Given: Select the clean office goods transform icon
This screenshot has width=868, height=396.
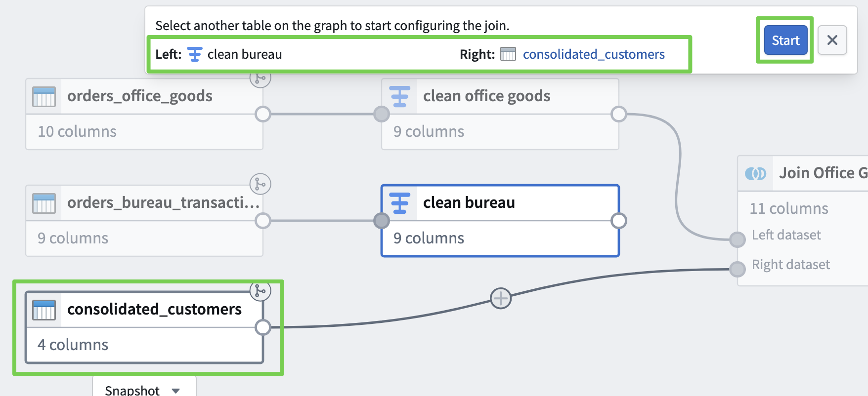Looking at the screenshot, I should pos(399,96).
